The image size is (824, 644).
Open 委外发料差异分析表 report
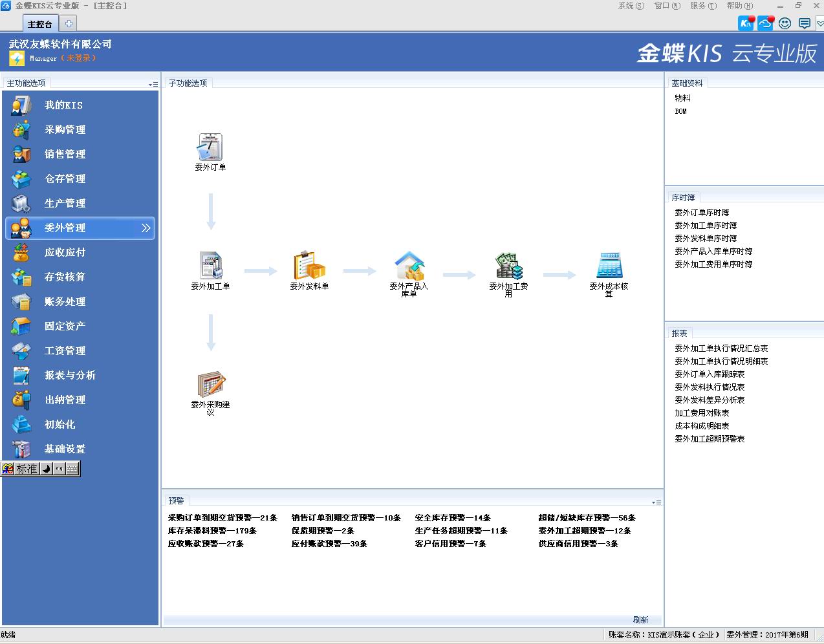click(x=710, y=400)
